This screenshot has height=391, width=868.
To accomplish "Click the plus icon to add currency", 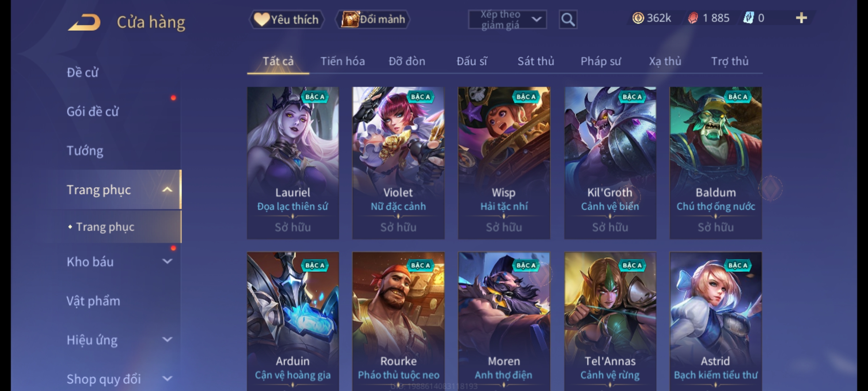I will tap(801, 18).
